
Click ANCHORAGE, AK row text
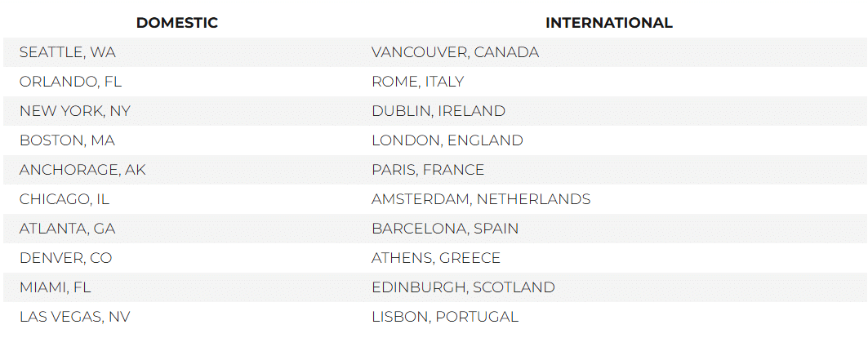(x=82, y=170)
